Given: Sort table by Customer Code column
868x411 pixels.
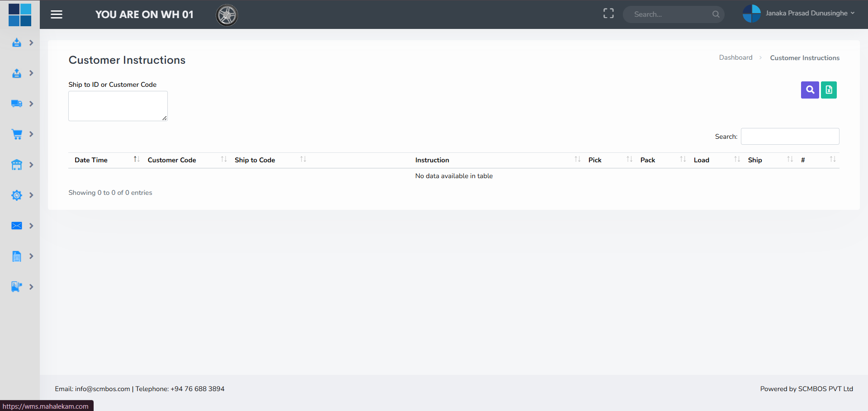Looking at the screenshot, I should [172, 160].
